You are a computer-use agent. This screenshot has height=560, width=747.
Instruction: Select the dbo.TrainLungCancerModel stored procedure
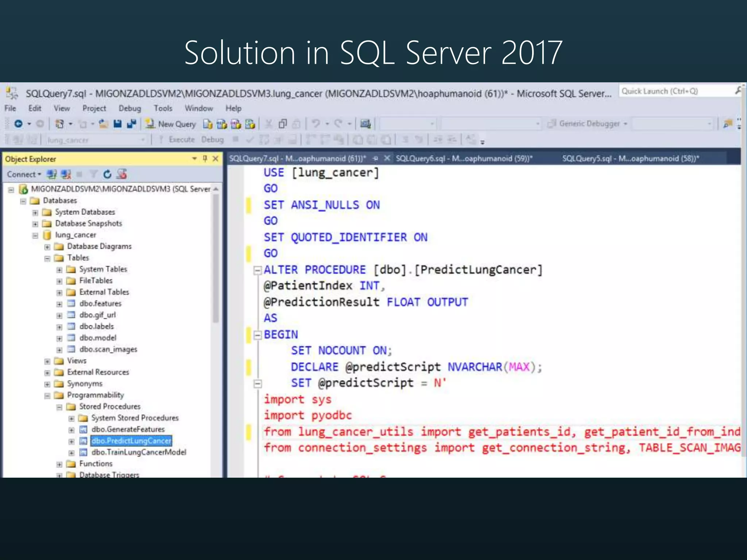point(139,452)
